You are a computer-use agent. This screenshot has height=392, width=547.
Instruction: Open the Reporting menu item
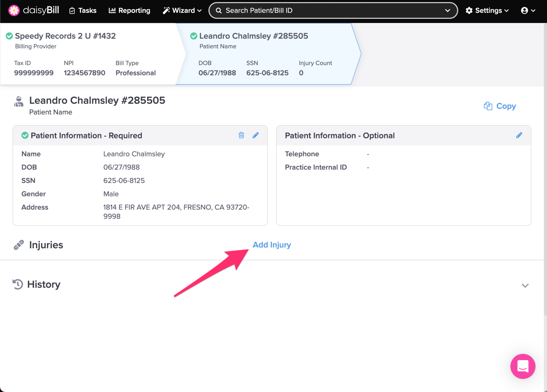coord(130,10)
